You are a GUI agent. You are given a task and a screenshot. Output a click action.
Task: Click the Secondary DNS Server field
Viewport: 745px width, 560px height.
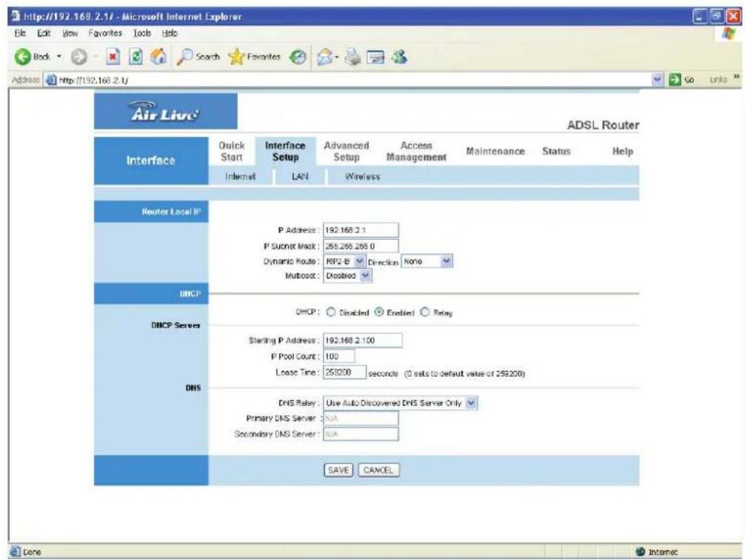[x=361, y=433]
